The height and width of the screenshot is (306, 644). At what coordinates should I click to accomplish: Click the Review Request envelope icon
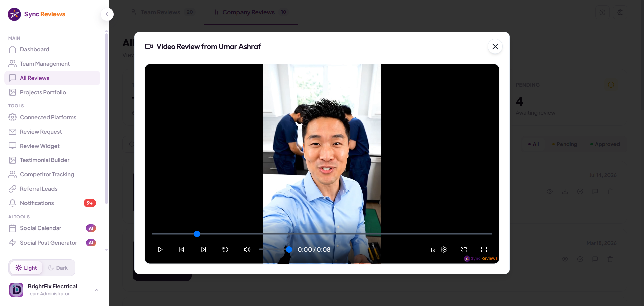pos(12,132)
